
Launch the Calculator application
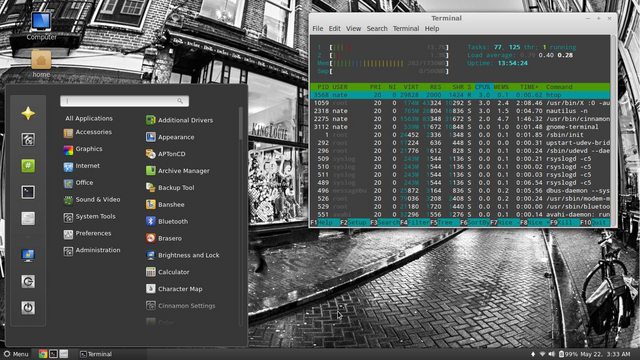168,272
